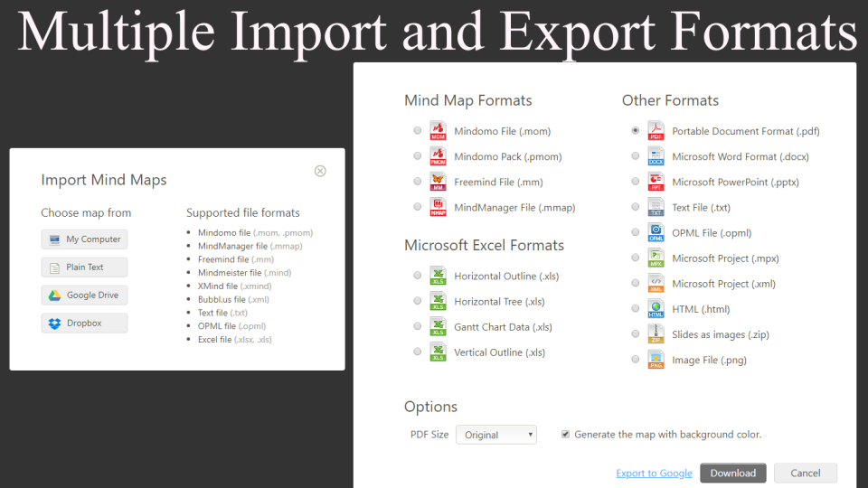Click the HTML globe icon
Screen dimensions: 868x488
(656, 309)
